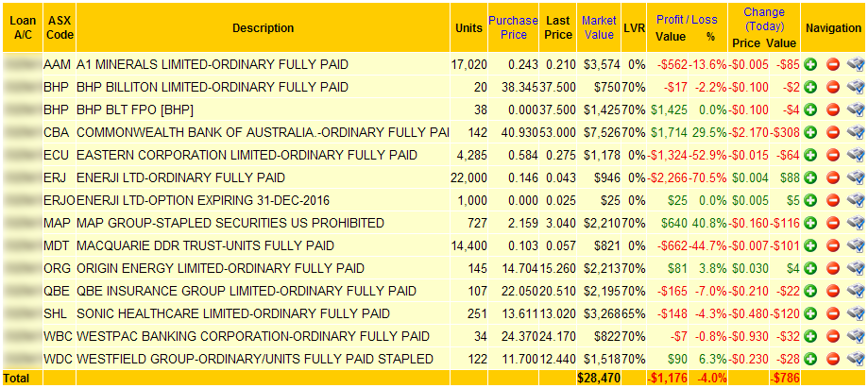The image size is (868, 388).
Task: Select A1 MINERALS LIMITED description text
Action: click(x=213, y=65)
